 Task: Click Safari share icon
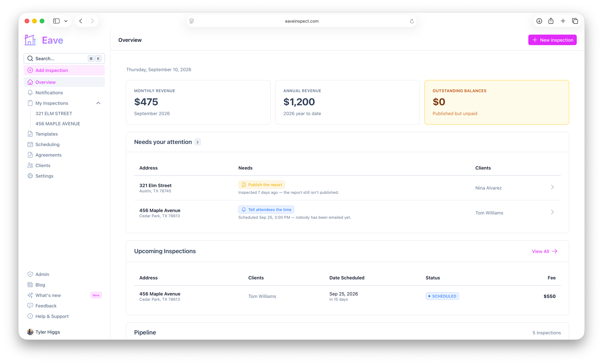point(551,21)
